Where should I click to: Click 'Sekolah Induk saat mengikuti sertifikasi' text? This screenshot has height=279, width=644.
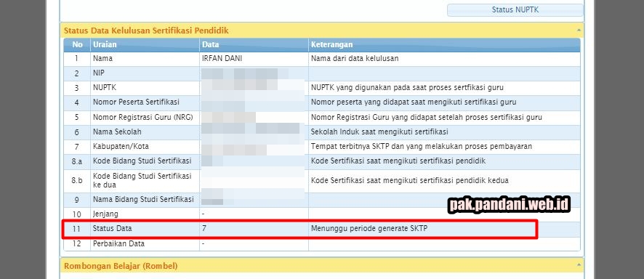coord(379,132)
